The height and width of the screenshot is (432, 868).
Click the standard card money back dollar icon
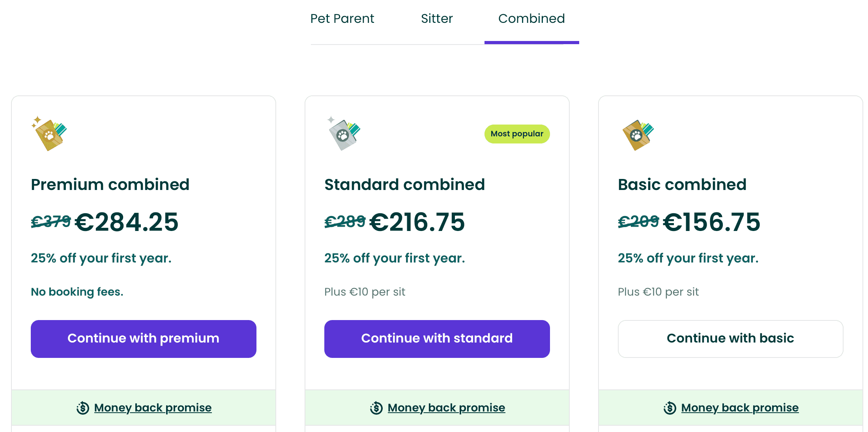(376, 408)
